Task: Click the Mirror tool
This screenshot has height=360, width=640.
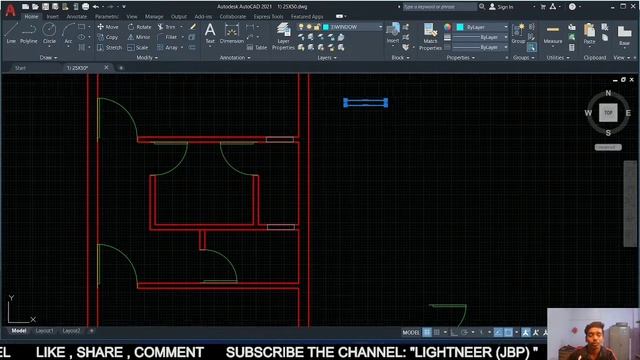Action: [x=139, y=37]
